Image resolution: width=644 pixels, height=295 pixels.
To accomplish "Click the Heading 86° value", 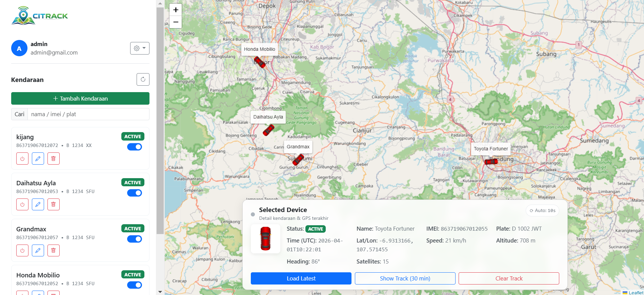I will tap(316, 261).
